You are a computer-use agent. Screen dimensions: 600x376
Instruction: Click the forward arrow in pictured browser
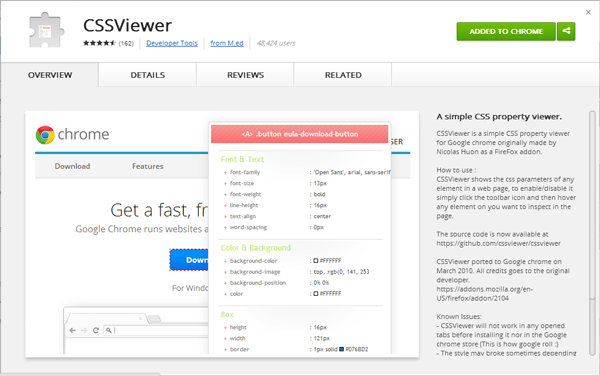84,330
